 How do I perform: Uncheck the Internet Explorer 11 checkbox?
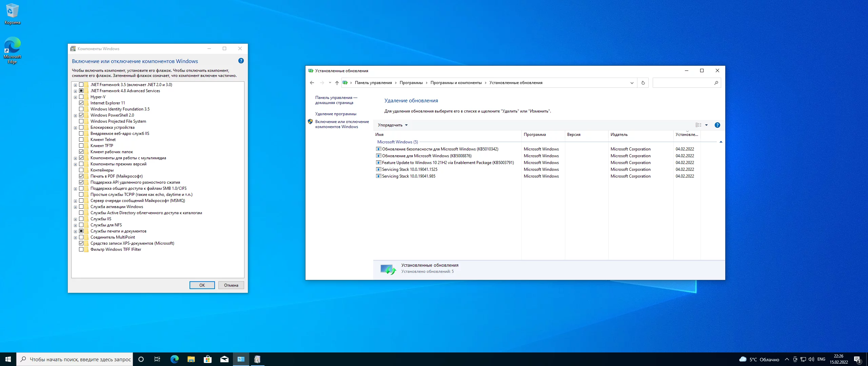(x=81, y=103)
